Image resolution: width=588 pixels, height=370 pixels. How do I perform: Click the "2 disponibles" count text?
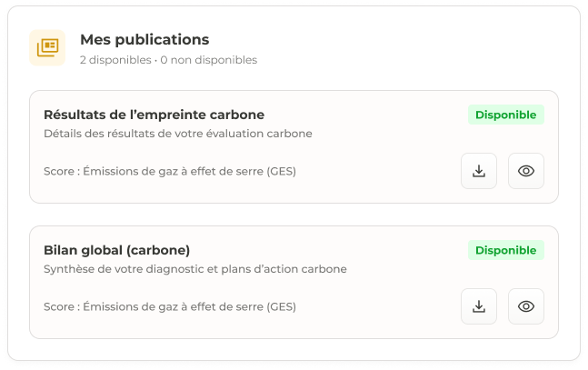click(115, 60)
